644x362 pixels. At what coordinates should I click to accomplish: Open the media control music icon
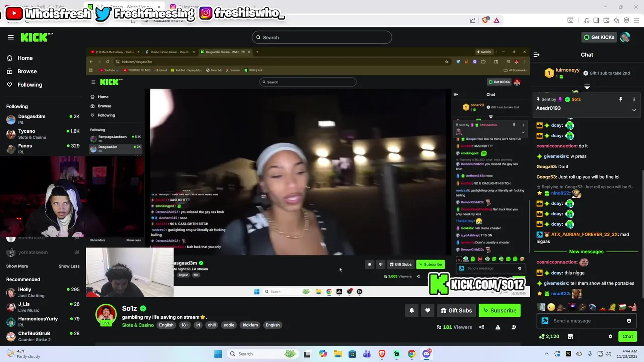coord(586,20)
